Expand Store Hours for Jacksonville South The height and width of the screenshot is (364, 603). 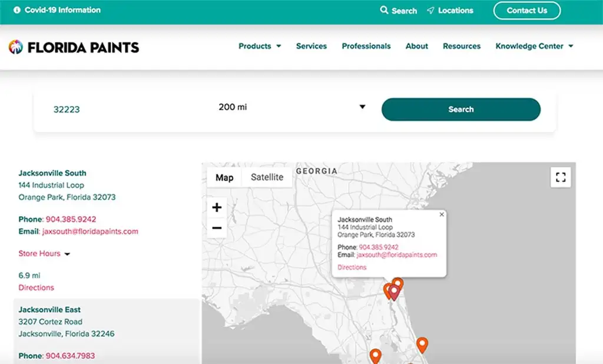point(44,253)
